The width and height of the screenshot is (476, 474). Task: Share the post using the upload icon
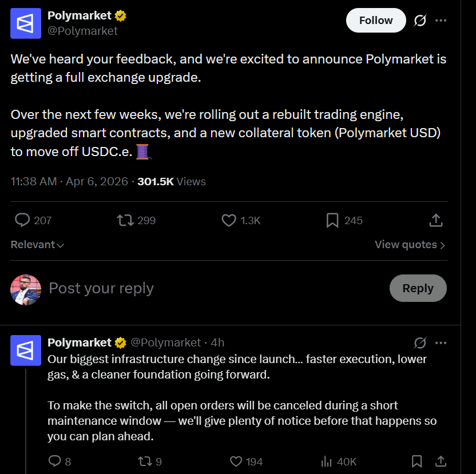[436, 220]
